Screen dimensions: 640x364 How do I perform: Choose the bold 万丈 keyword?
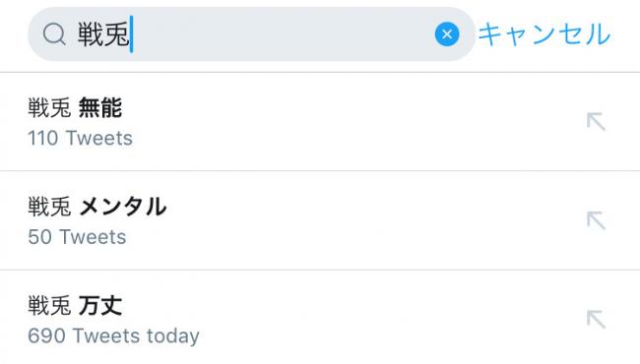click(100, 305)
